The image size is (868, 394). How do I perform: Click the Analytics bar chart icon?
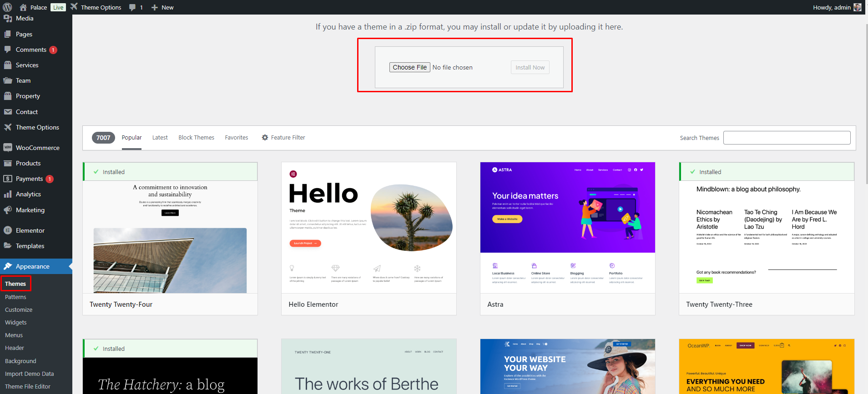point(8,194)
